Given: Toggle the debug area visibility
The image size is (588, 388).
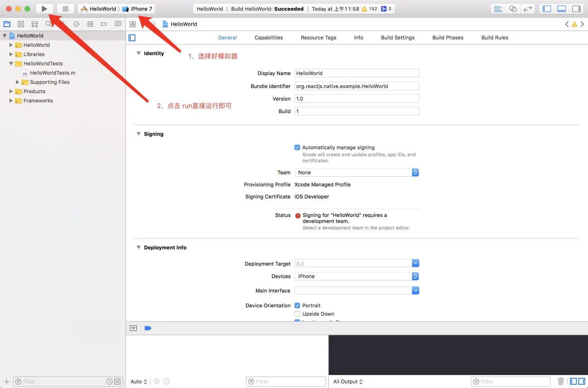Looking at the screenshot, I should [x=562, y=9].
